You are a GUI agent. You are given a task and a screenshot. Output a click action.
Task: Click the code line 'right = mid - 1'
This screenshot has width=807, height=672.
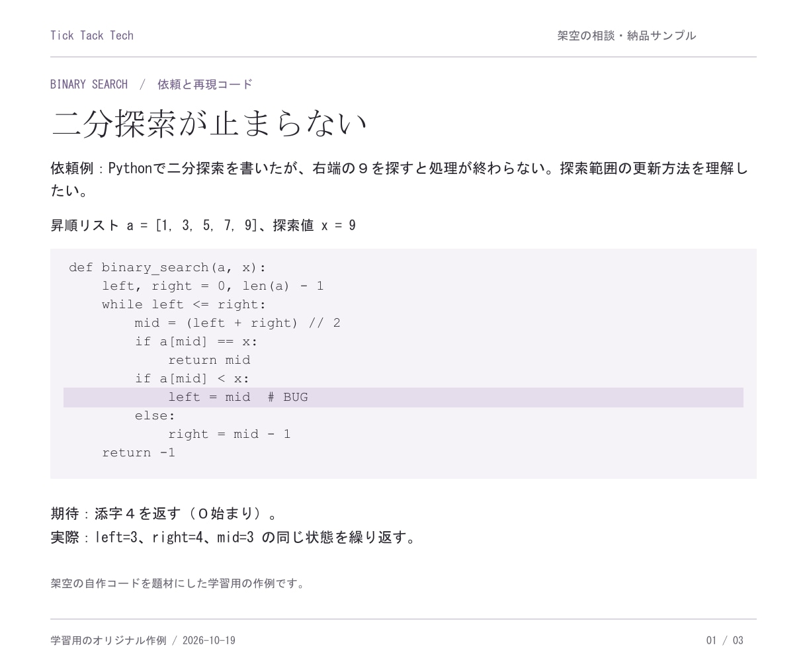(x=230, y=434)
